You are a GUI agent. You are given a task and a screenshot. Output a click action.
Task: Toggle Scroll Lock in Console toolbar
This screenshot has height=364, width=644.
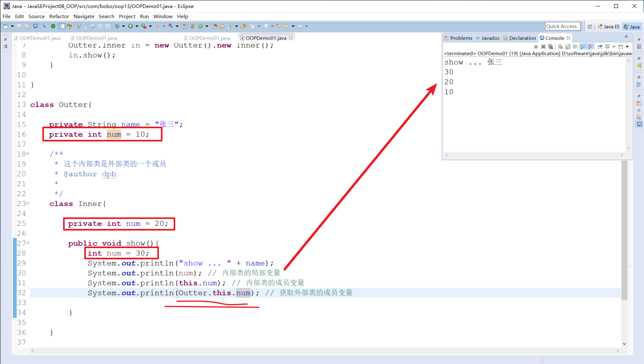(568, 46)
